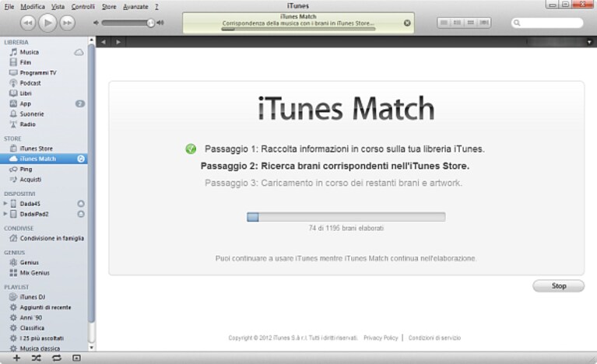This screenshot has height=364, width=597.
Task: Eject Dada4S device
Action: (81, 204)
